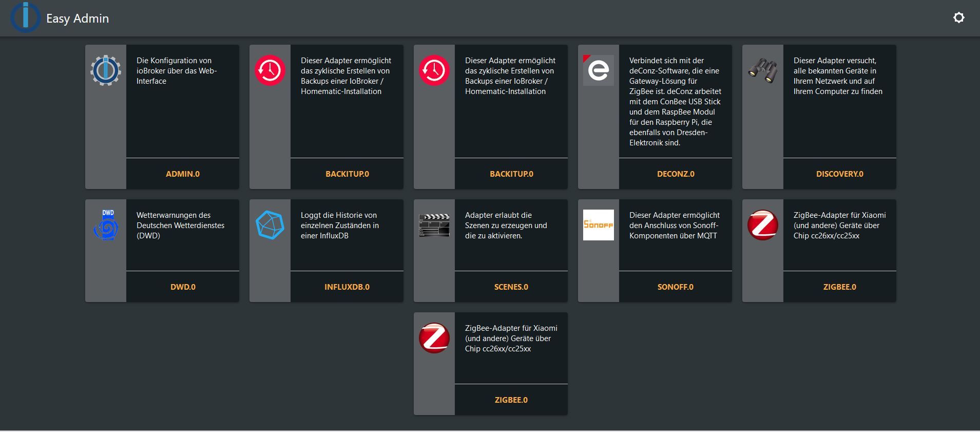Click the DWD weather spiral icon
The width and height of the screenshot is (980, 432).
[106, 225]
